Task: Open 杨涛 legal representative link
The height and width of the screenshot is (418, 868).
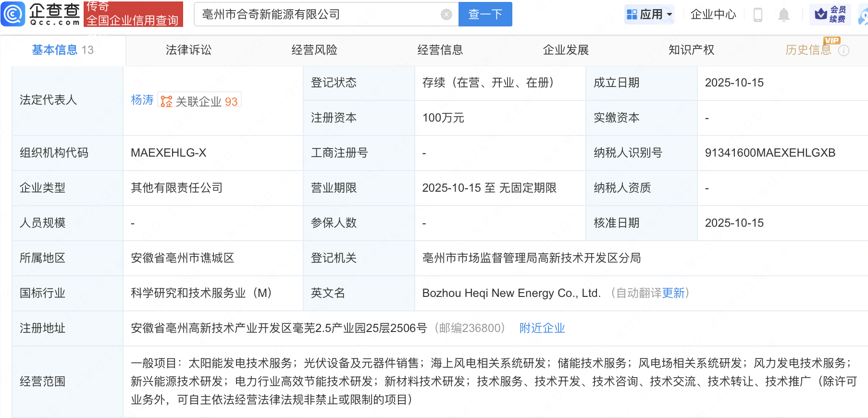Action: pos(142,100)
